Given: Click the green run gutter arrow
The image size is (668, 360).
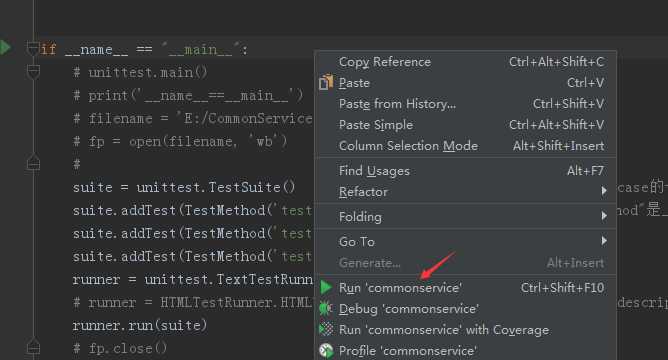Looking at the screenshot, I should pos(5,47).
